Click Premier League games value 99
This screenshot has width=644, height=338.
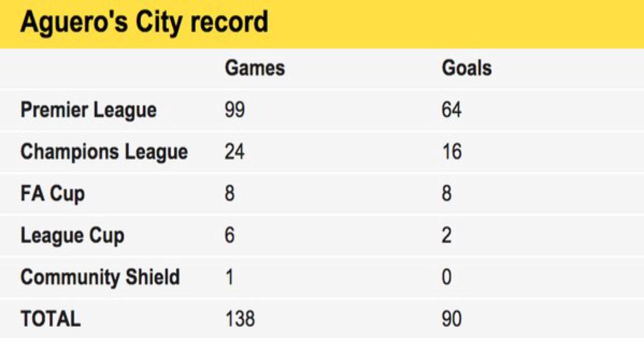[x=235, y=111]
